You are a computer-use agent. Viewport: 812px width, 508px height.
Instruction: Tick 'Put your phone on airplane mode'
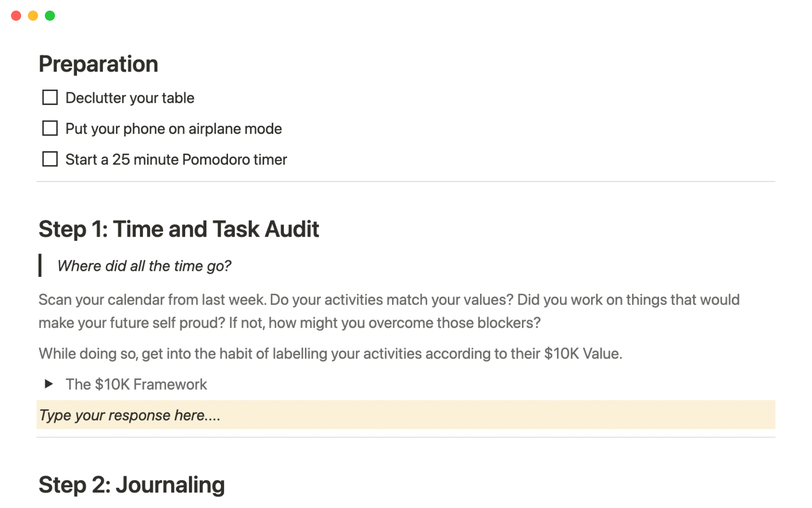[50, 128]
